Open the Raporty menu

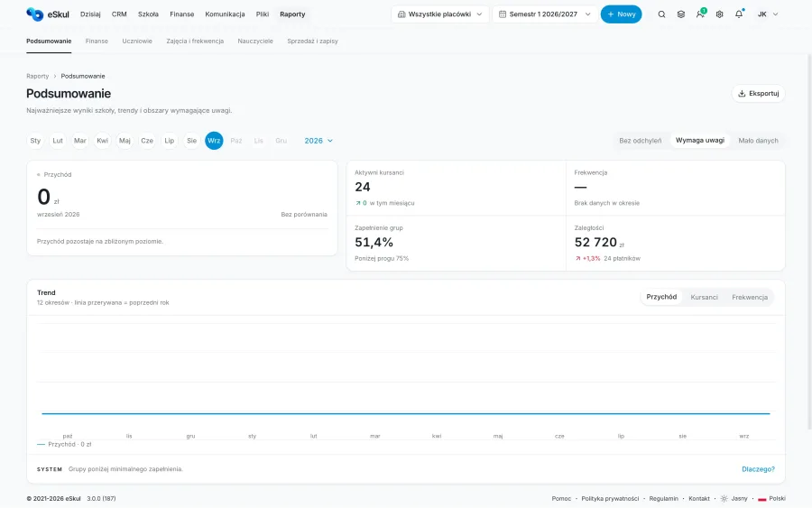(292, 14)
